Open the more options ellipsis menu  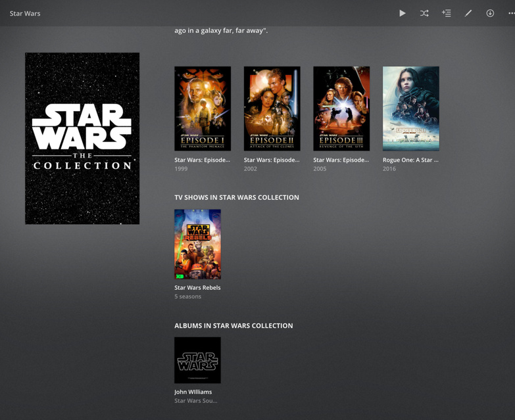[512, 13]
